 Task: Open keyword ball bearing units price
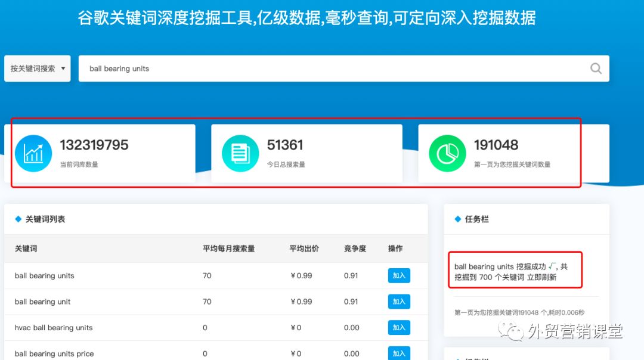(54, 353)
